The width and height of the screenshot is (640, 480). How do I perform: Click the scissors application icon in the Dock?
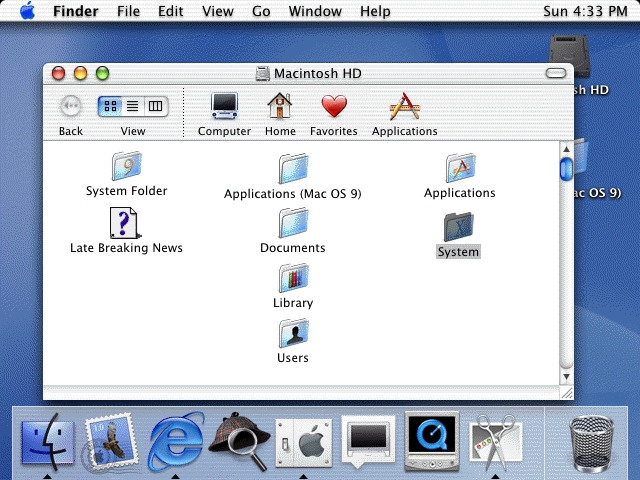point(496,442)
